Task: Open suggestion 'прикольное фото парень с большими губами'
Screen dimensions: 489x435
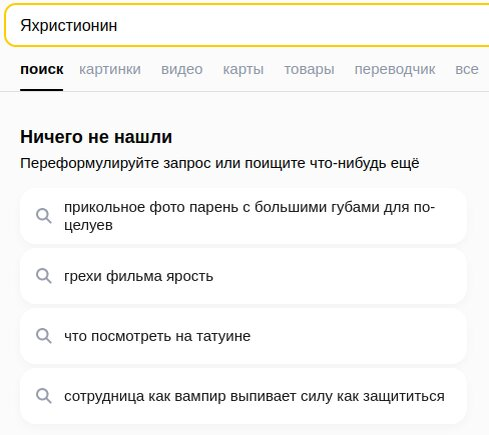Action: [243, 216]
